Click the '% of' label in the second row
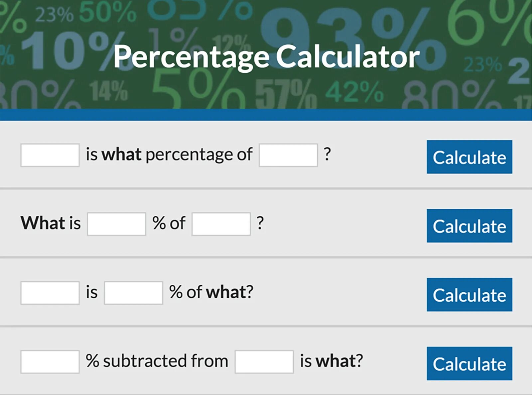Viewport: 532px width, 395px height. (169, 223)
